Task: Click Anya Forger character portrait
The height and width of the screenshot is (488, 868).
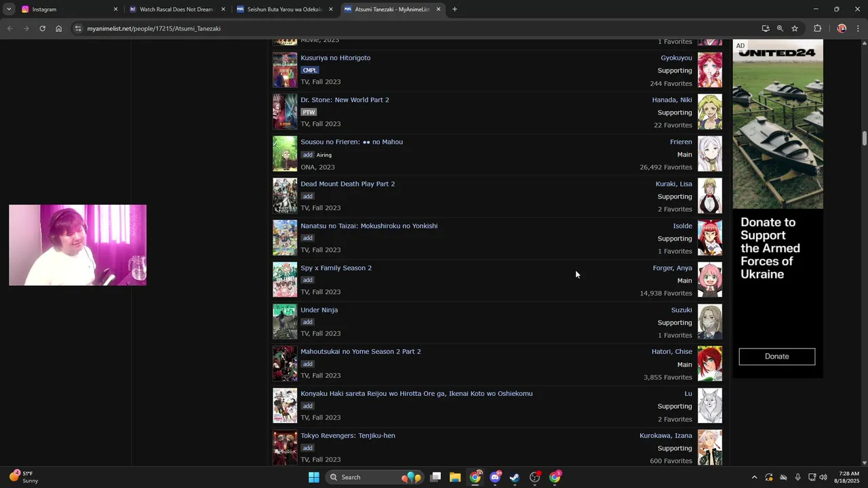Action: 710,280
